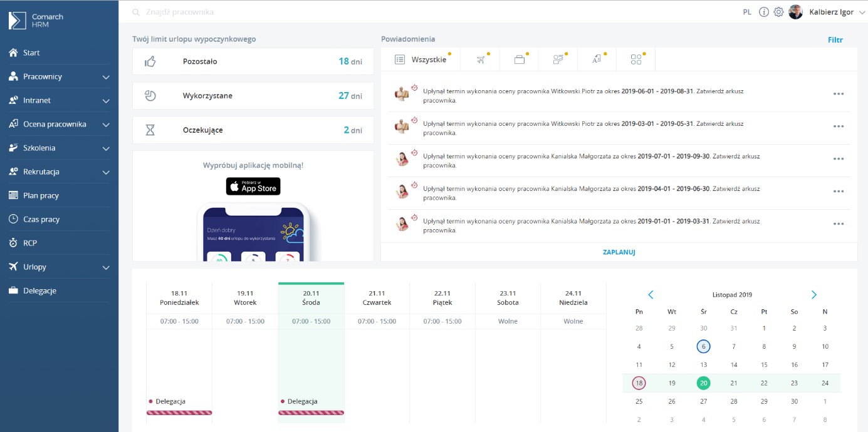Click the Urlopy airplane icon
Image resolution: width=868 pixels, height=432 pixels.
click(13, 267)
